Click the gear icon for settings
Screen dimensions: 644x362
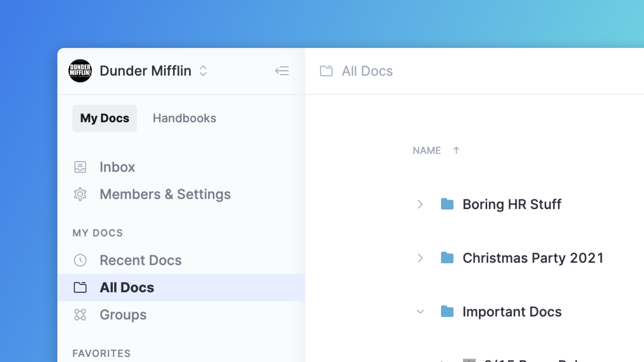tap(80, 194)
